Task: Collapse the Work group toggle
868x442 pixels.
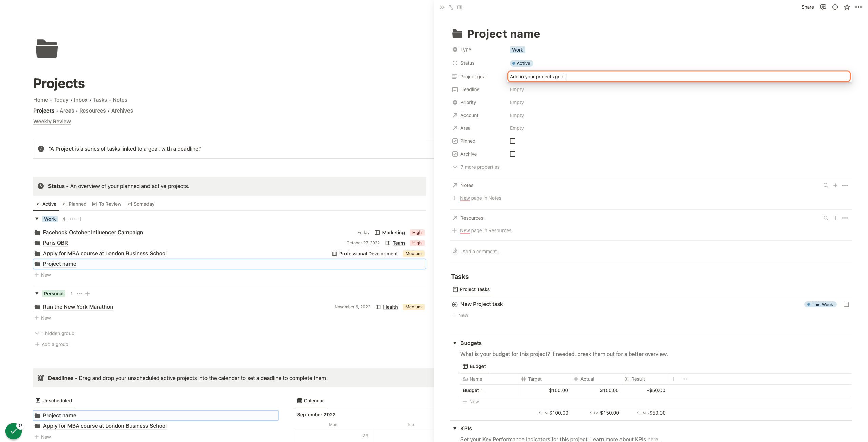Action: 37,219
